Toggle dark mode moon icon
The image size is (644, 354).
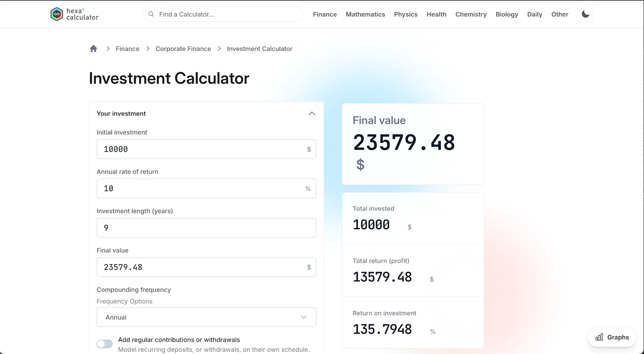(585, 14)
